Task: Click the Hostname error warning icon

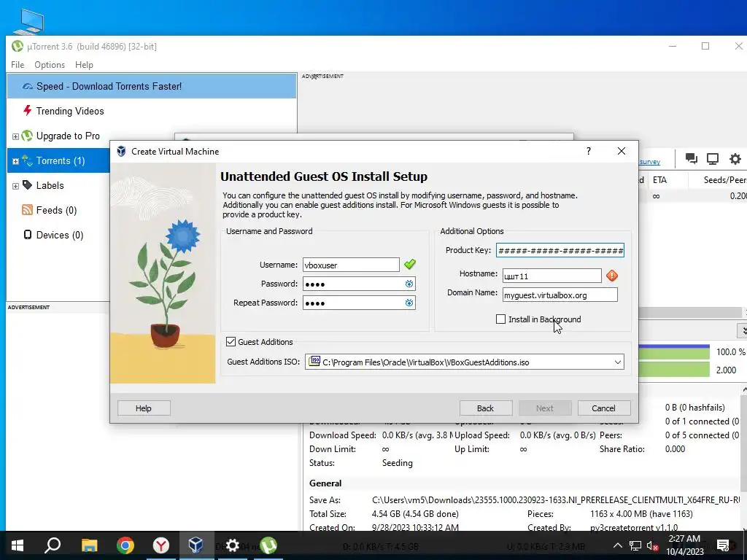Action: [612, 275]
